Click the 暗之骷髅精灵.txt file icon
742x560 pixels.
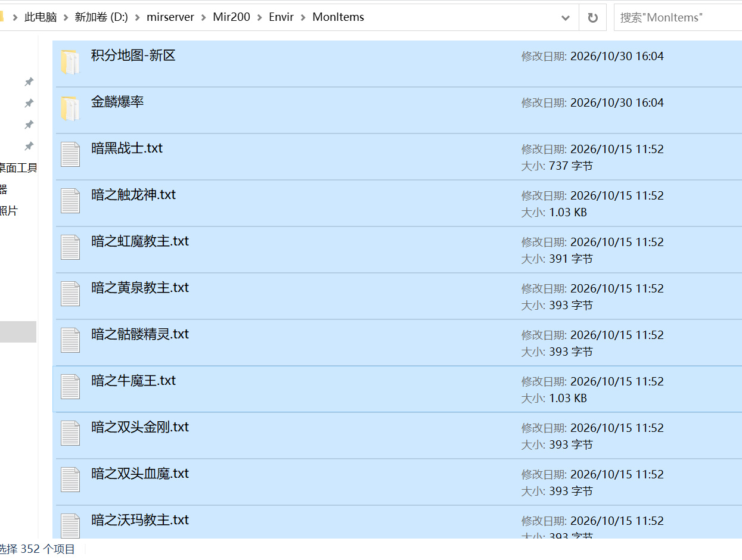point(70,341)
